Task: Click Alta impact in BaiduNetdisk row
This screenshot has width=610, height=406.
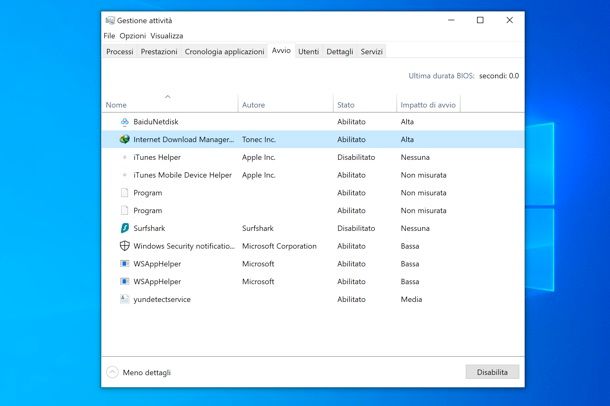Action: 407,122
